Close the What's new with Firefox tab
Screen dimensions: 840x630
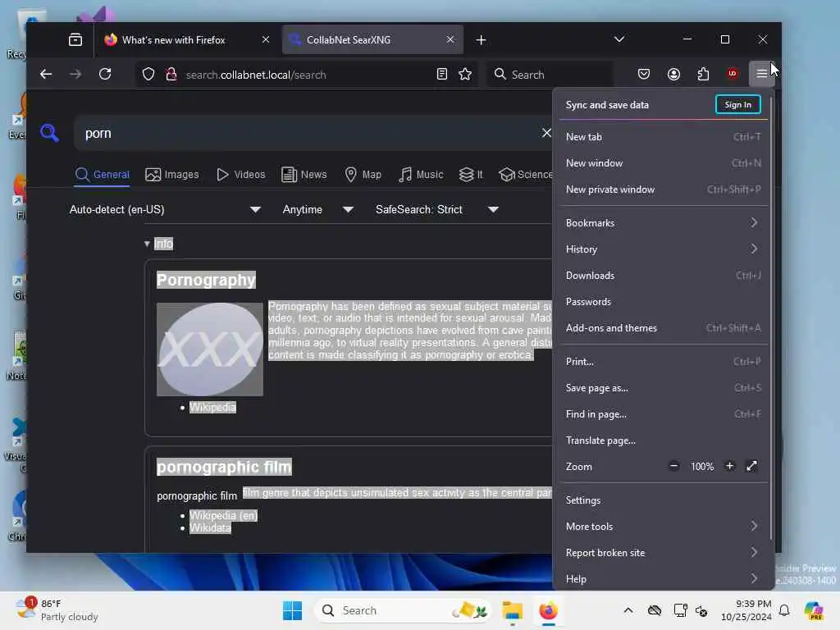(x=265, y=39)
